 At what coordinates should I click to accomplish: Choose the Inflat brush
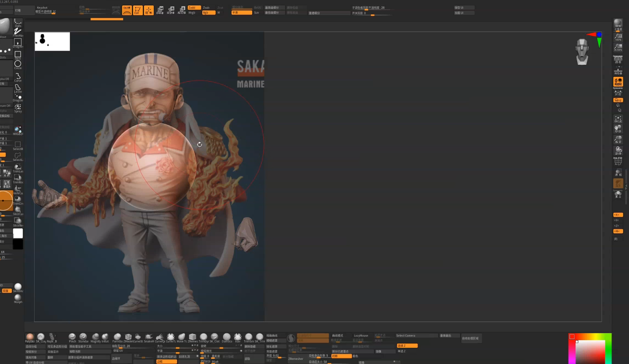[105, 338]
